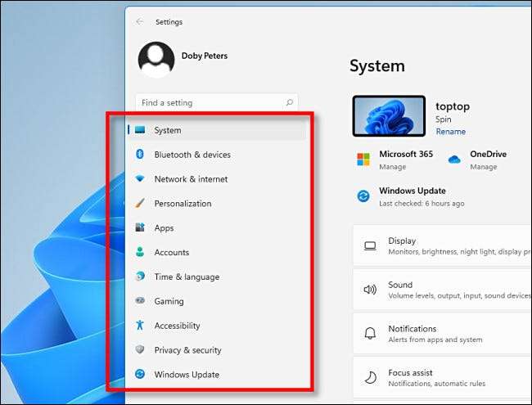Click the Personalization paintbrush icon
Image resolution: width=532 pixels, height=405 pixels.
coord(139,204)
